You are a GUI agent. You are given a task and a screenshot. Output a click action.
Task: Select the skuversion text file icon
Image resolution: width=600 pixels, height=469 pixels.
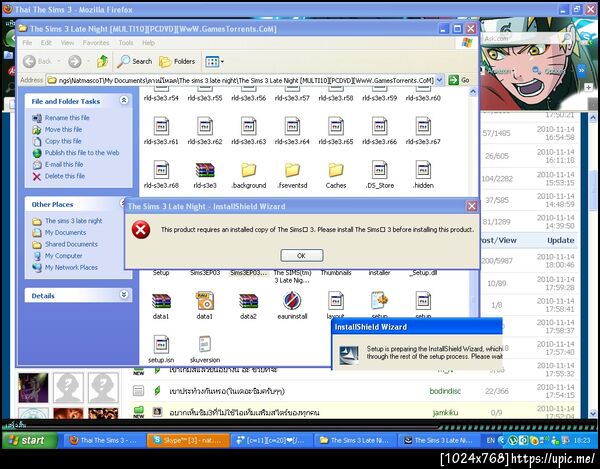[x=205, y=344]
